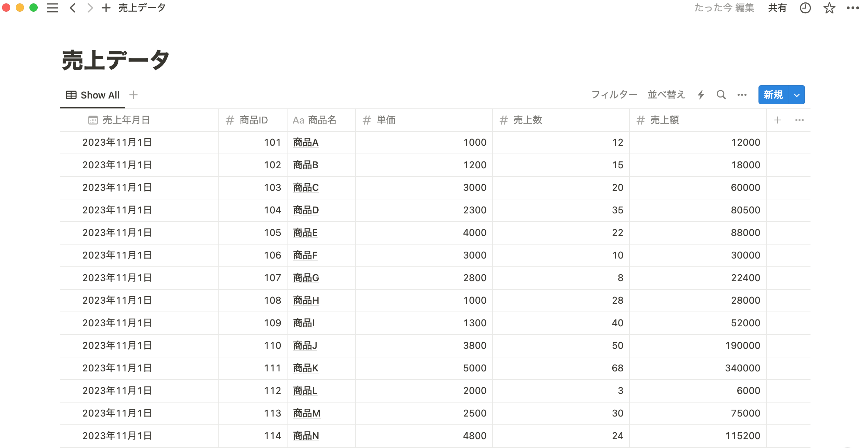Add a property column with plus icon
This screenshot has width=868, height=448.
778,120
